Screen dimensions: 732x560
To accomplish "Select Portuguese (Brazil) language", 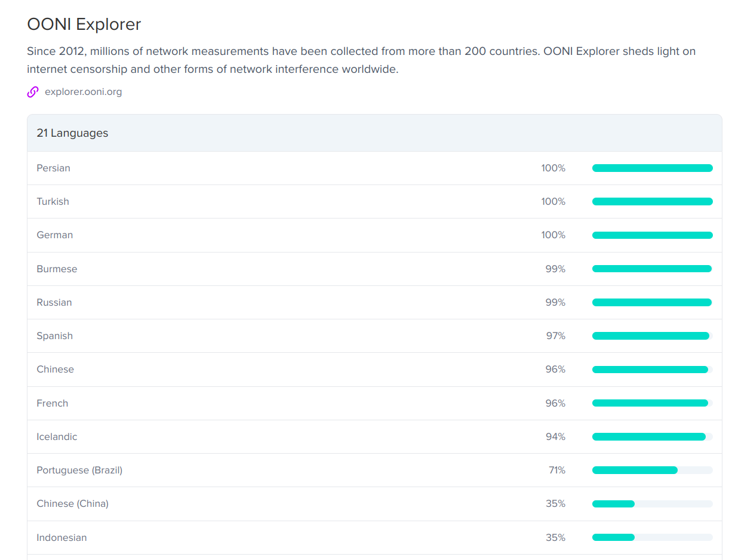I will click(79, 470).
